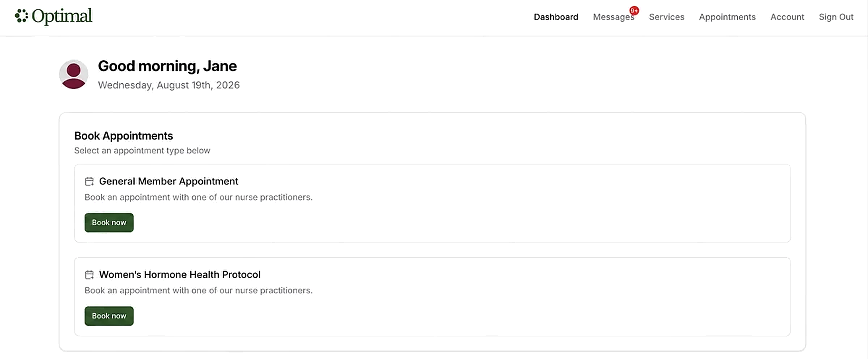
Task: Open the Messages nav item
Action: coord(613,17)
